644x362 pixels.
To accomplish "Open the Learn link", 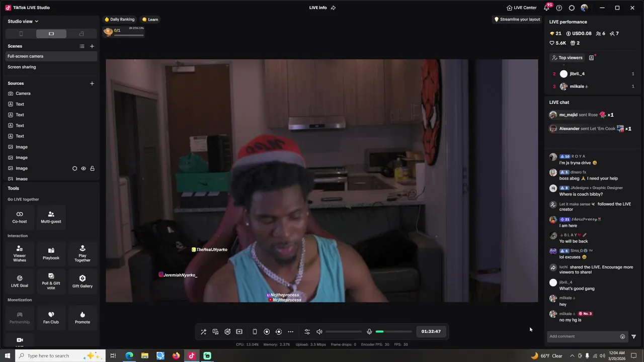I will coord(150,20).
